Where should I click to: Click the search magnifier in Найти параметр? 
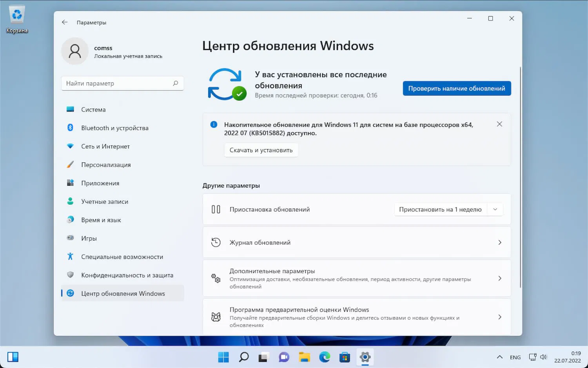[x=175, y=83]
